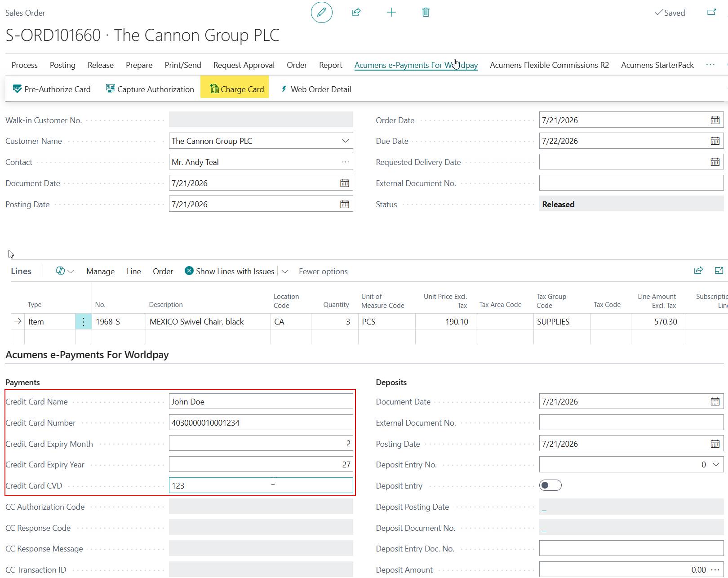This screenshot has height=578, width=728.
Task: Expand Lines part to full page
Action: pos(719,271)
